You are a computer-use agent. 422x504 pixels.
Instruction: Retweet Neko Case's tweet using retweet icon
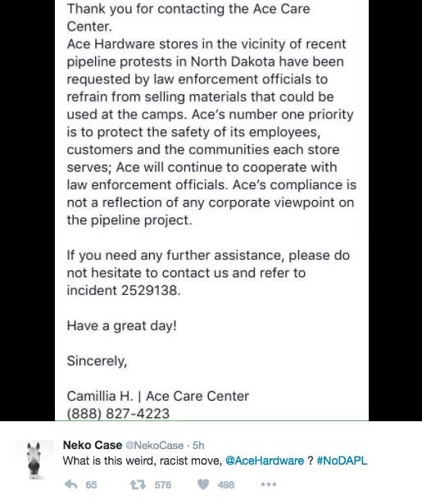click(x=138, y=484)
